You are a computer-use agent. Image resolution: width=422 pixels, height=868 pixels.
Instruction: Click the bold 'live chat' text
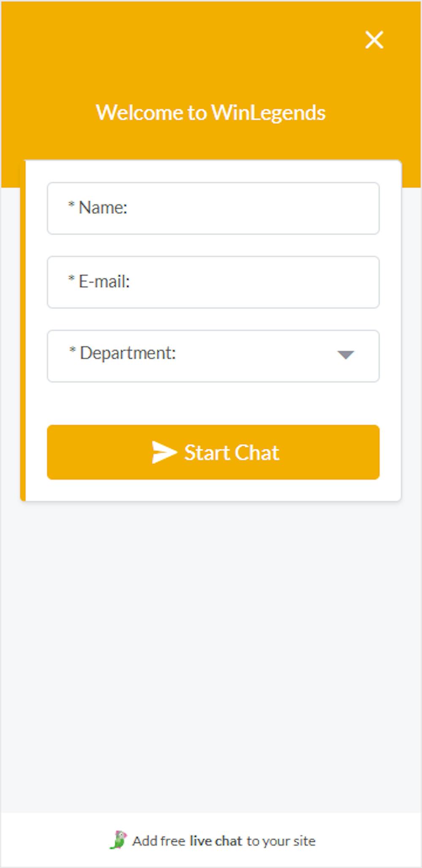(x=216, y=841)
